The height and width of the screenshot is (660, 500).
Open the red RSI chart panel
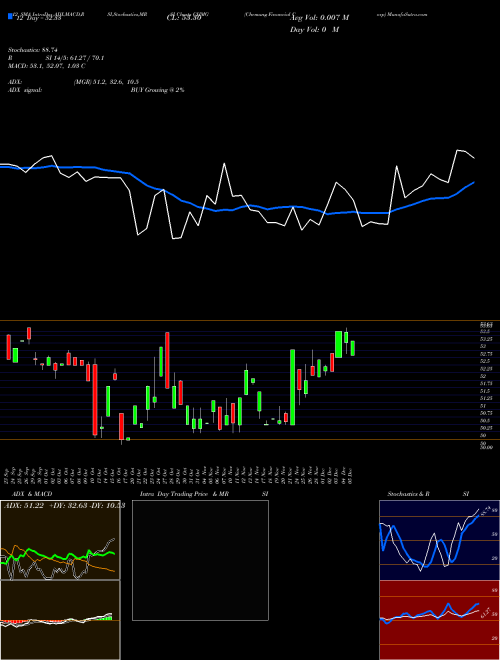tap(437, 620)
